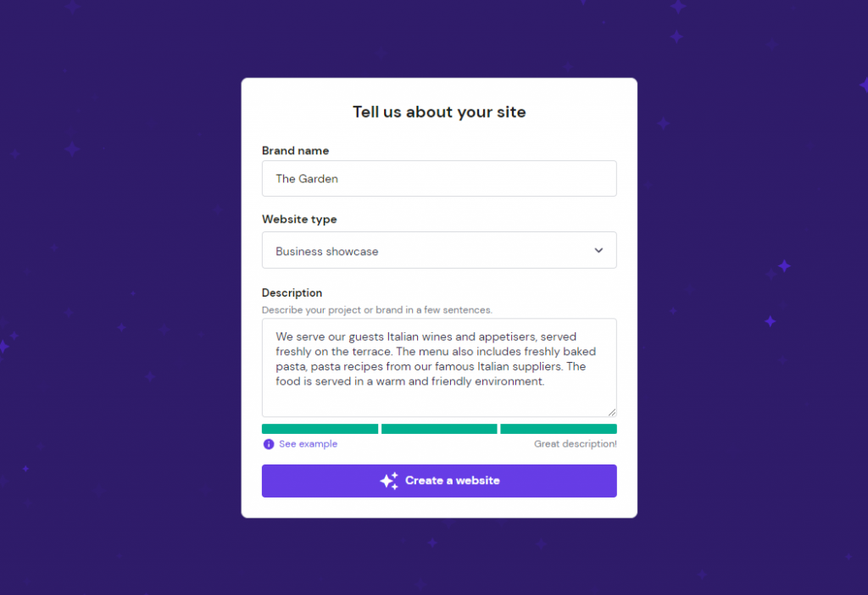Open the Website type dropdown chevron
Image resolution: width=868 pixels, height=595 pixels.
(598, 250)
